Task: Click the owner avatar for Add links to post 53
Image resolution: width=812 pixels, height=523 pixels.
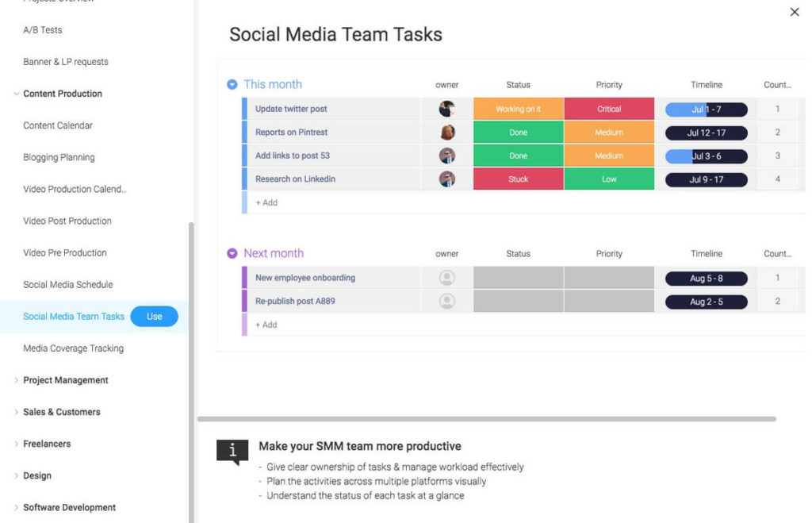Action: [446, 156]
